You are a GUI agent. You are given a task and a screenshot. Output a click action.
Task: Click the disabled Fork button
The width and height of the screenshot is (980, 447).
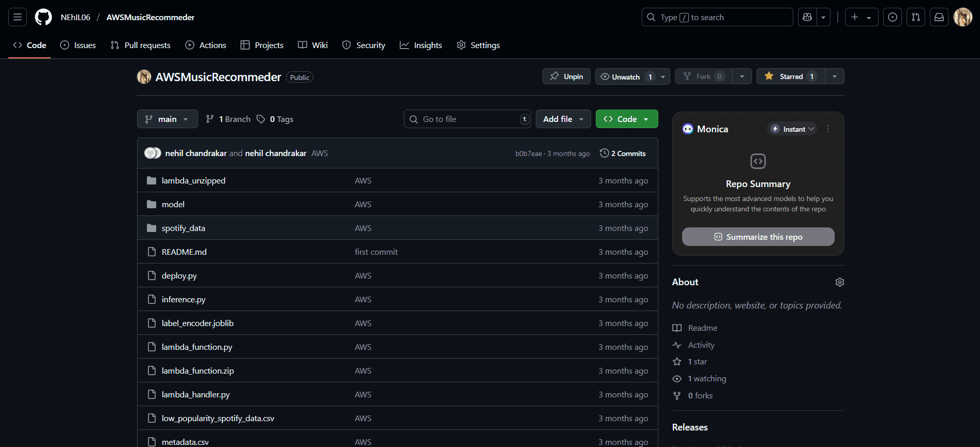(x=704, y=76)
